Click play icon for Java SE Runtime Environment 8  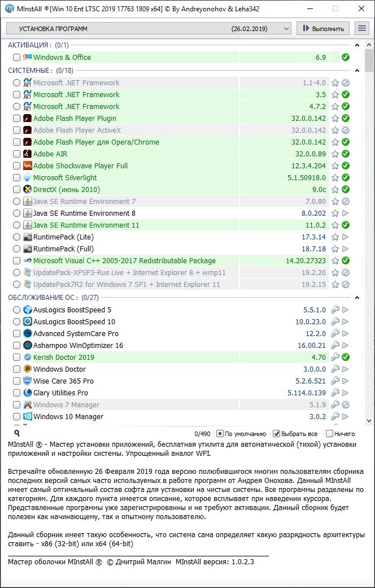coord(346,214)
